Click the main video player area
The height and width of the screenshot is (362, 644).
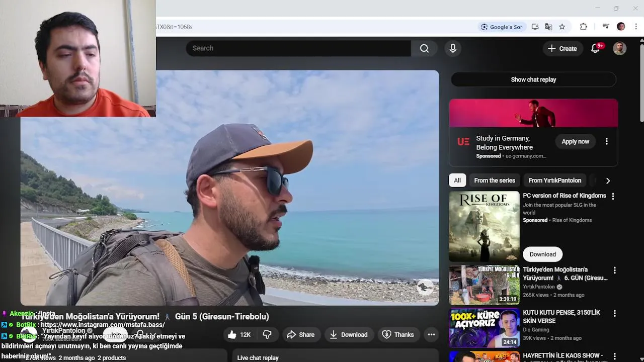tap(229, 188)
